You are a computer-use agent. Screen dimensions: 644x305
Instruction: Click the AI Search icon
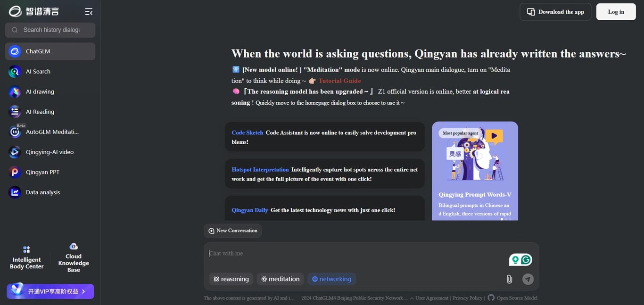[x=15, y=72]
